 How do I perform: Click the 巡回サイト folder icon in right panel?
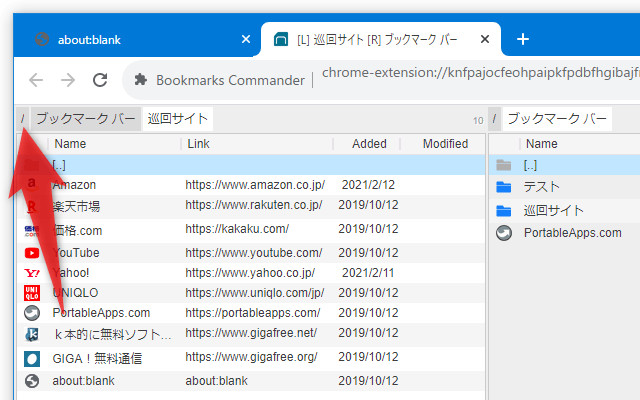[504, 211]
